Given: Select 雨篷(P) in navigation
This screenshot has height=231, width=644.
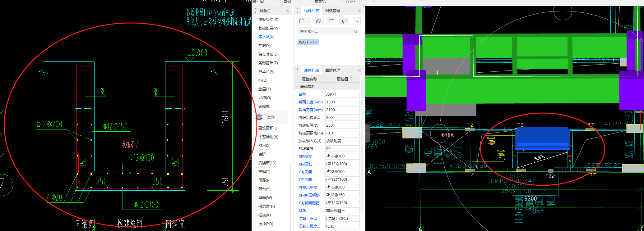Looking at the screenshot, I should coord(264,180).
